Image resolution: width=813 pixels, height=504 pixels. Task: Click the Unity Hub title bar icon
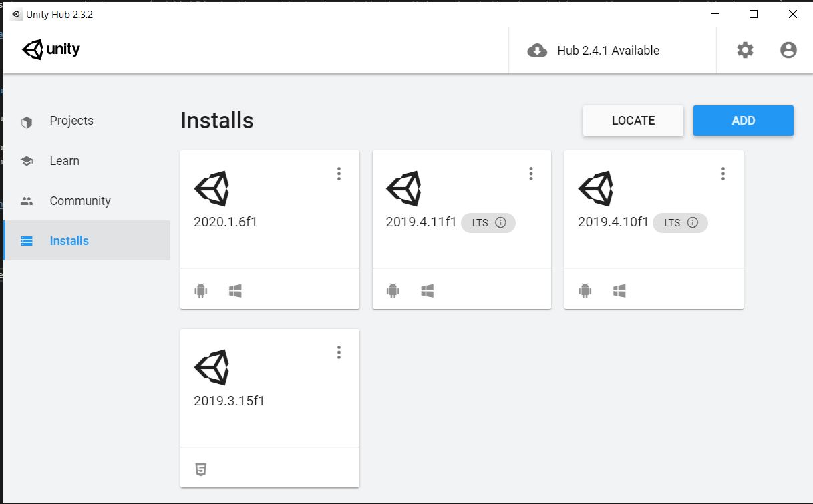coord(16,14)
